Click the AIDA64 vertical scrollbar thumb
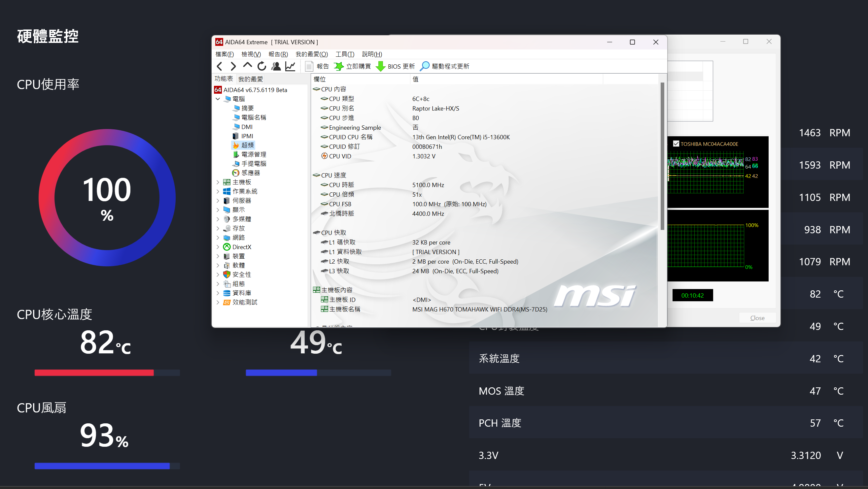This screenshot has height=489, width=868. 662,156
